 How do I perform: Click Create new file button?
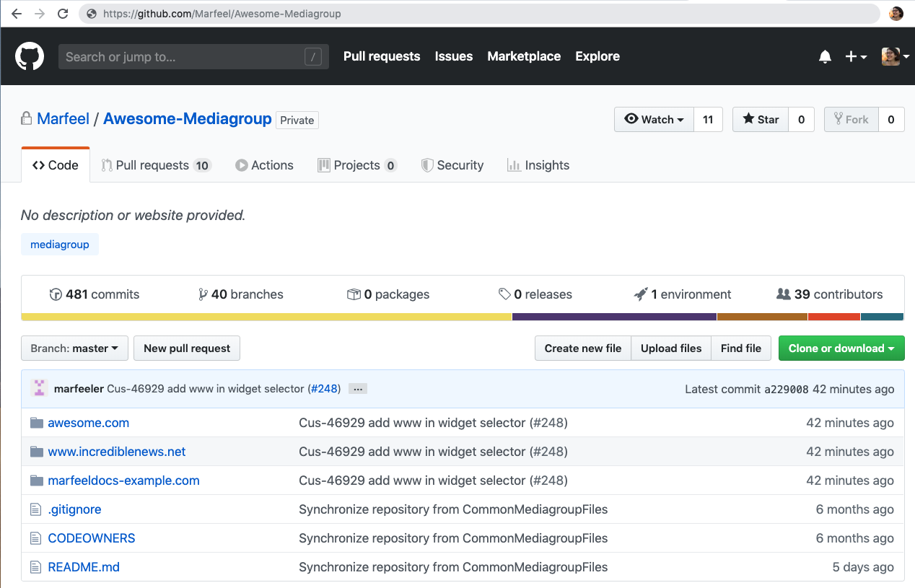click(x=583, y=348)
